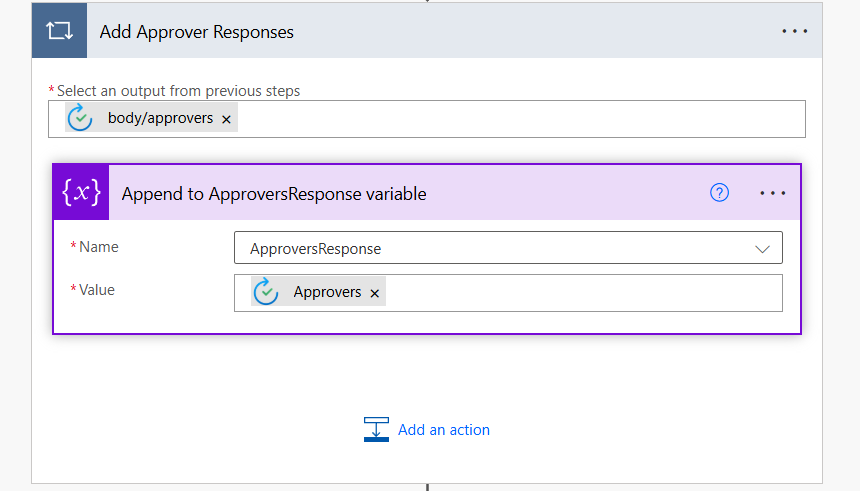Collapse the Append to ApproversResponse variable title
The image size is (860, 491).
274,194
